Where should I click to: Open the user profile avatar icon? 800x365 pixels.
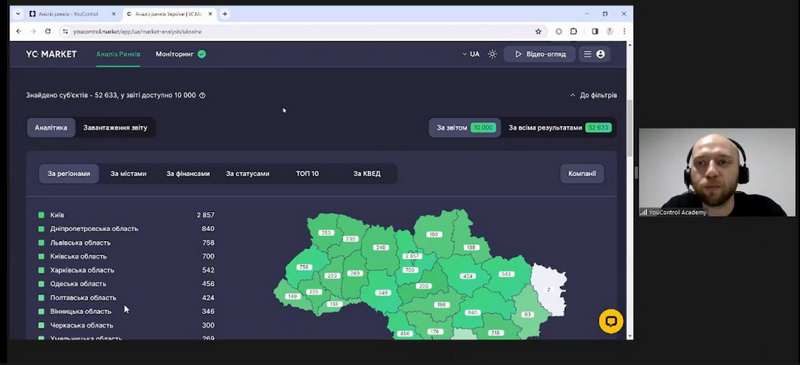click(x=601, y=54)
